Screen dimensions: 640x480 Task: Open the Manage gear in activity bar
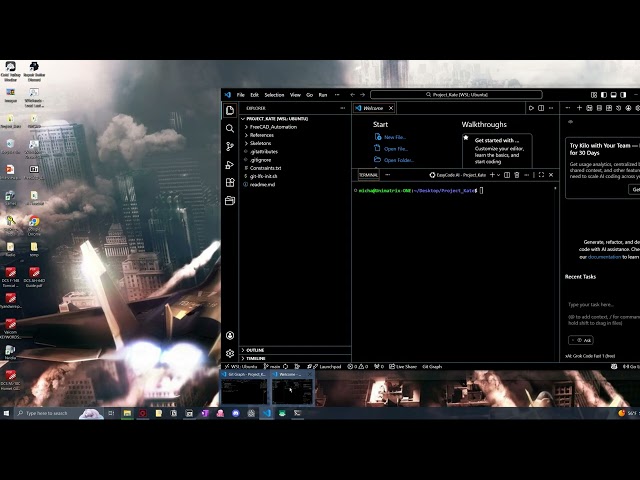(230, 353)
